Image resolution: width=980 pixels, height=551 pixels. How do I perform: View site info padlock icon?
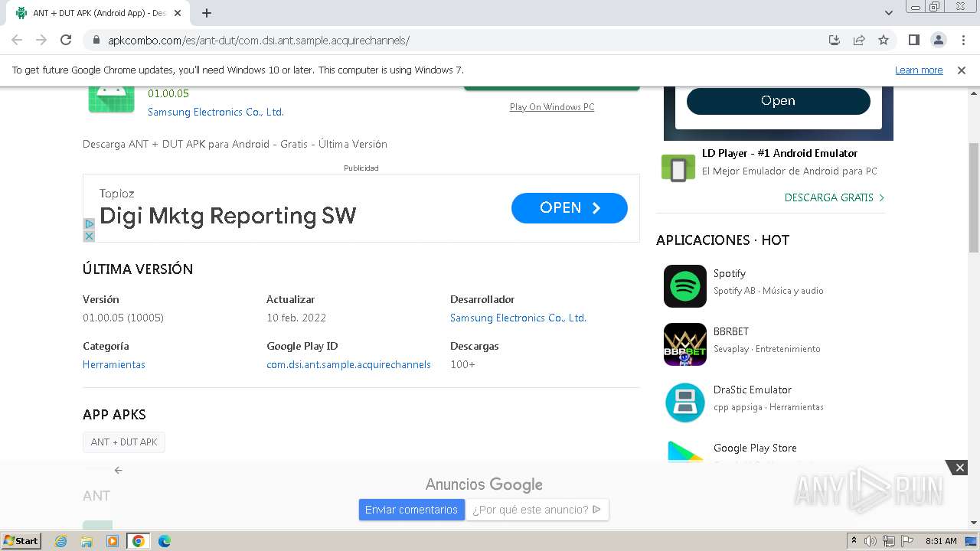(96, 40)
